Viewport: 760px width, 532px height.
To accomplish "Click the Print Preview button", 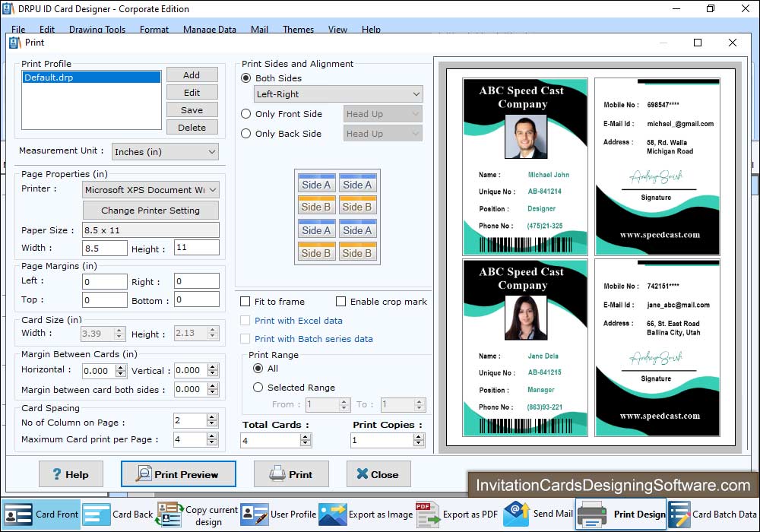I will click(179, 473).
